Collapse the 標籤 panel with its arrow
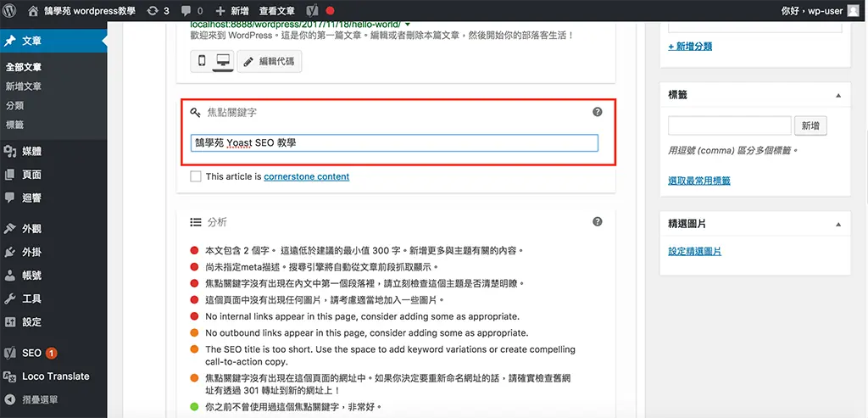868x418 pixels. 838,95
